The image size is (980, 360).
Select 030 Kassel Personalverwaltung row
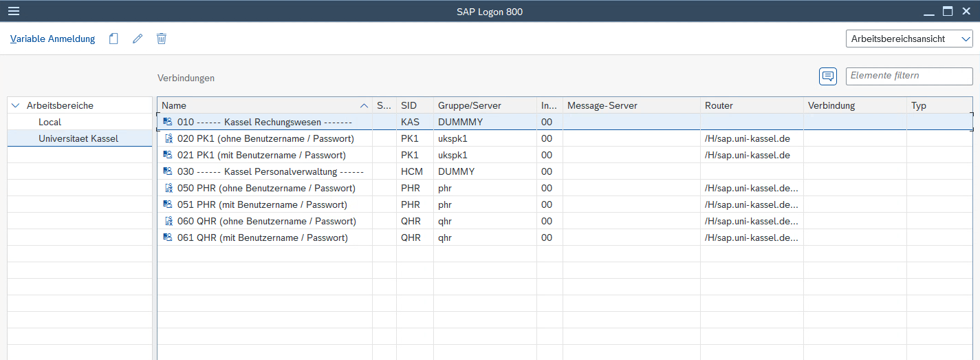pos(270,171)
